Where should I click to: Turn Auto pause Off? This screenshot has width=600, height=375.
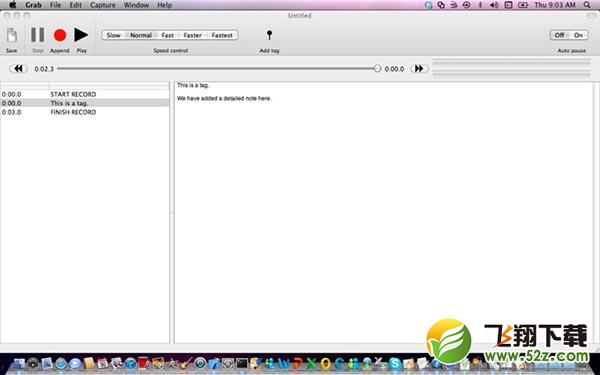click(x=559, y=35)
